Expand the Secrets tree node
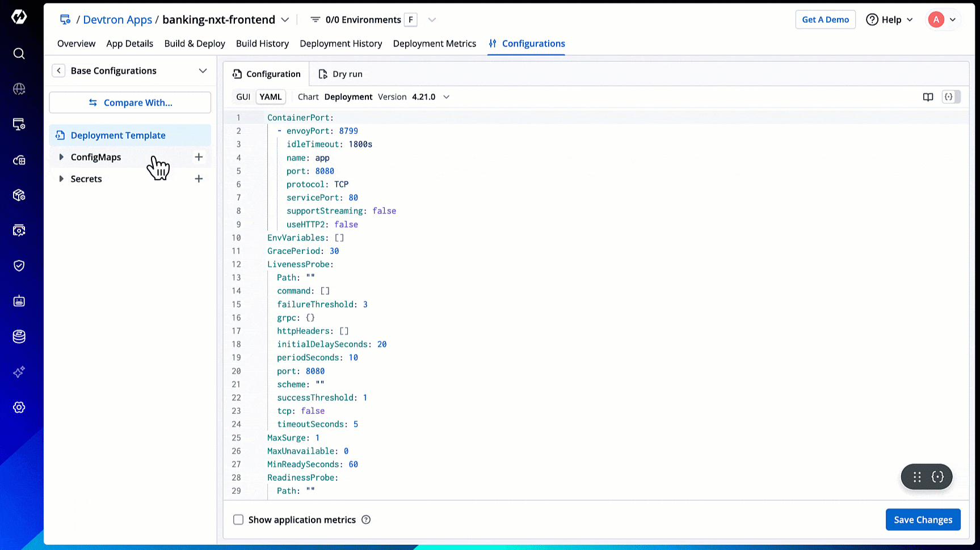Viewport: 980px width, 550px height. pos(61,179)
